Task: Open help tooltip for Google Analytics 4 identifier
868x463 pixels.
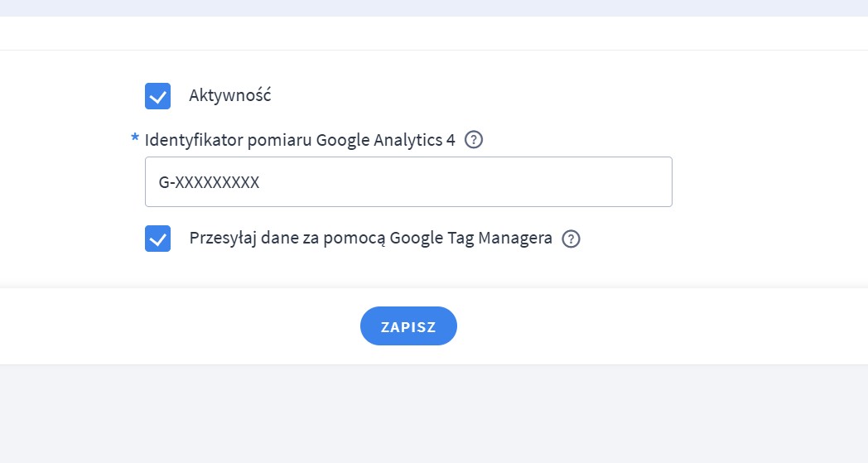Action: pyautogui.click(x=474, y=140)
